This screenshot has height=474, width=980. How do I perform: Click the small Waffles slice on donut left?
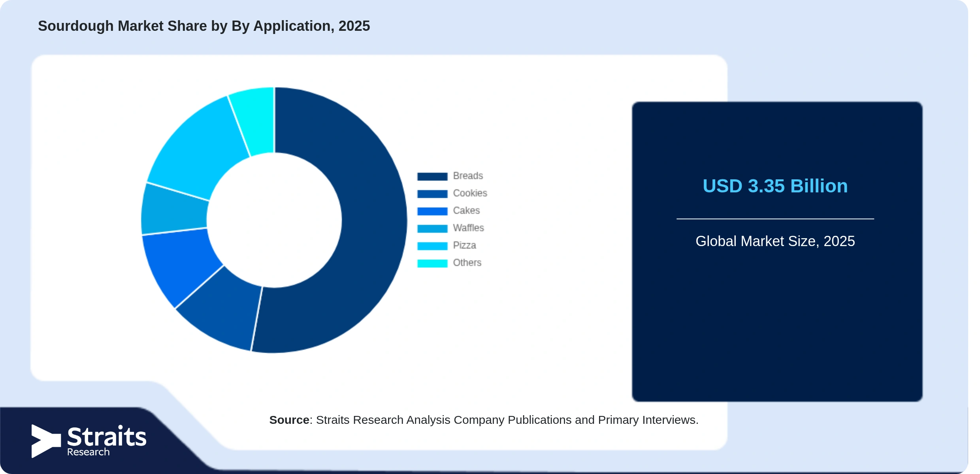[174, 211]
